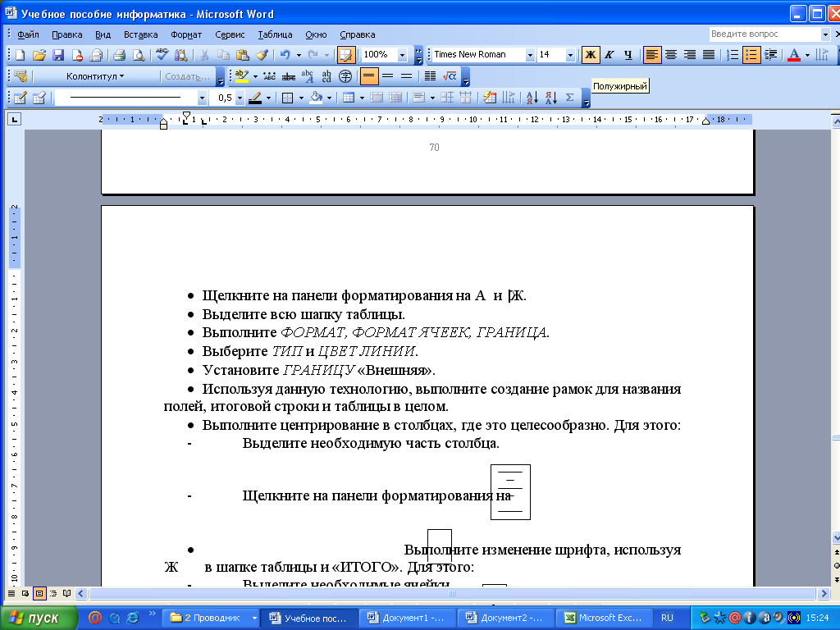Open the Правка menu

[67, 34]
